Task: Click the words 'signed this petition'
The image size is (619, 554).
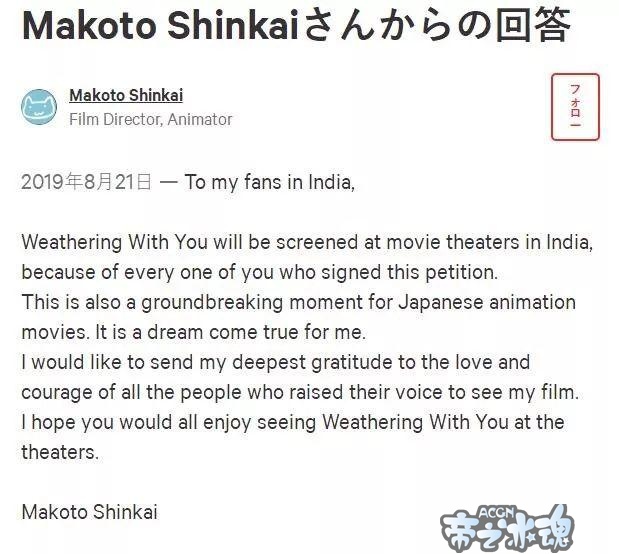Action: (x=409, y=272)
